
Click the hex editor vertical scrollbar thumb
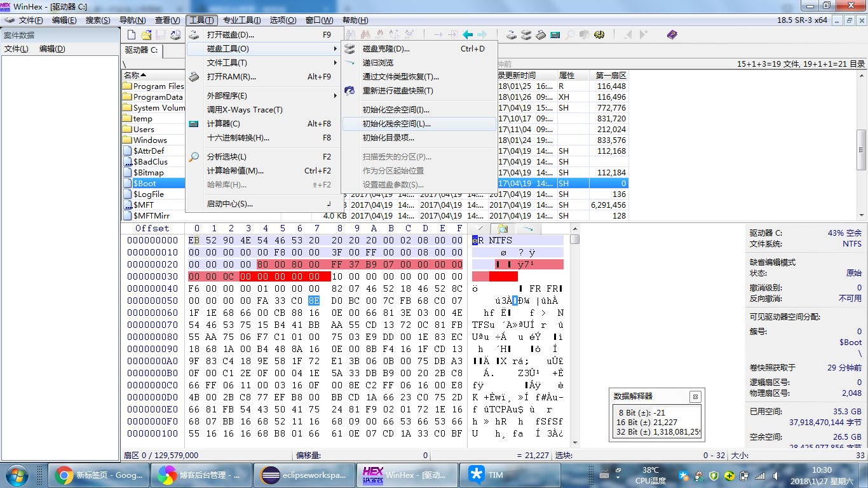click(575, 240)
